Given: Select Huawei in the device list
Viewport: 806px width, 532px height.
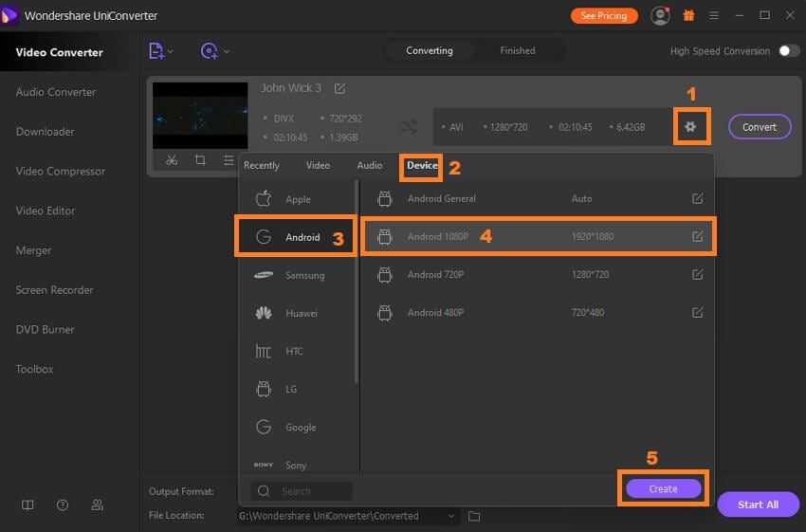Looking at the screenshot, I should click(297, 313).
